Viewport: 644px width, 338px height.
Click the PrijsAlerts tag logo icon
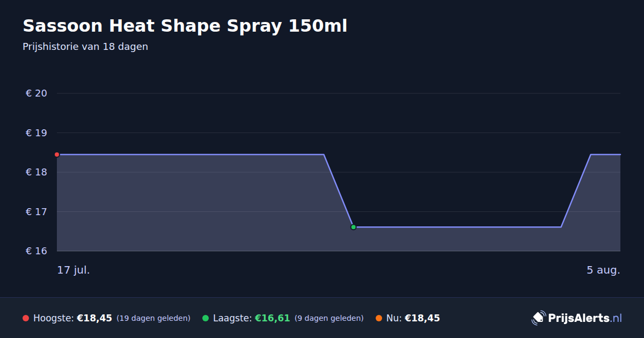point(538,318)
